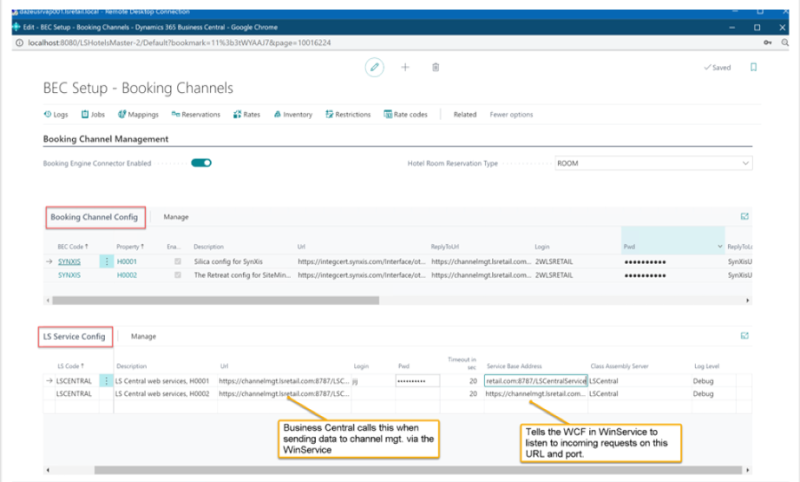Expand the LS Service Config section icon

pos(744,336)
